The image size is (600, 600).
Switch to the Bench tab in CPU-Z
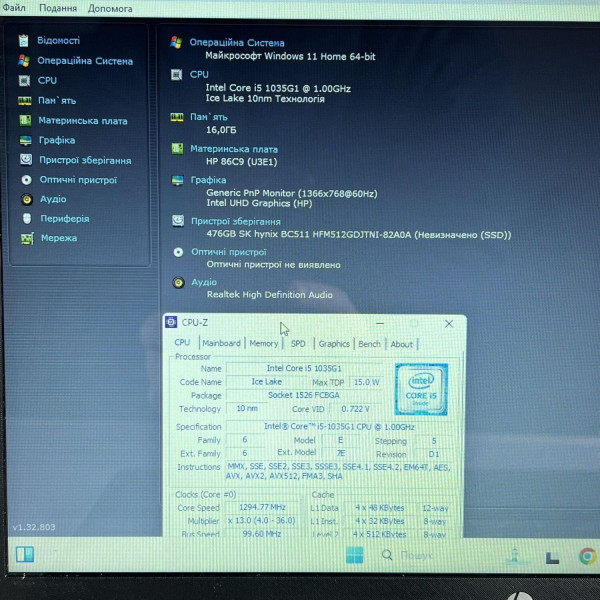click(369, 344)
